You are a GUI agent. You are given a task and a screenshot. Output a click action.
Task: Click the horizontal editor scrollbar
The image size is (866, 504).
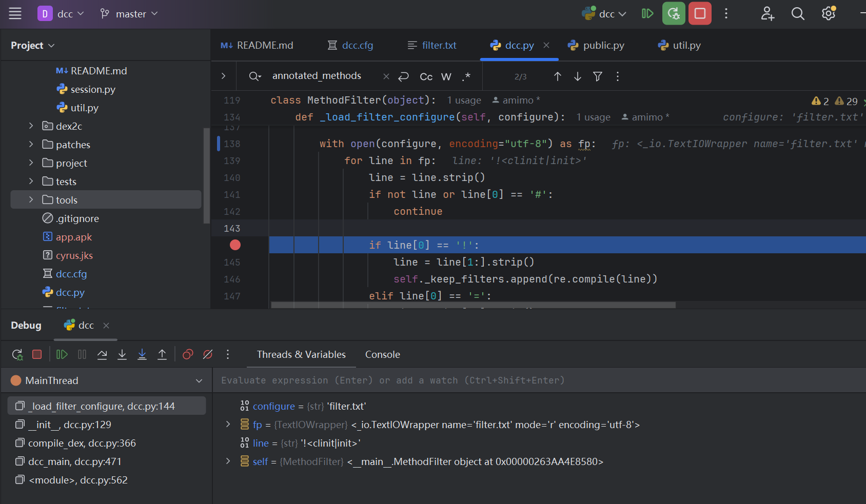pyautogui.click(x=473, y=305)
